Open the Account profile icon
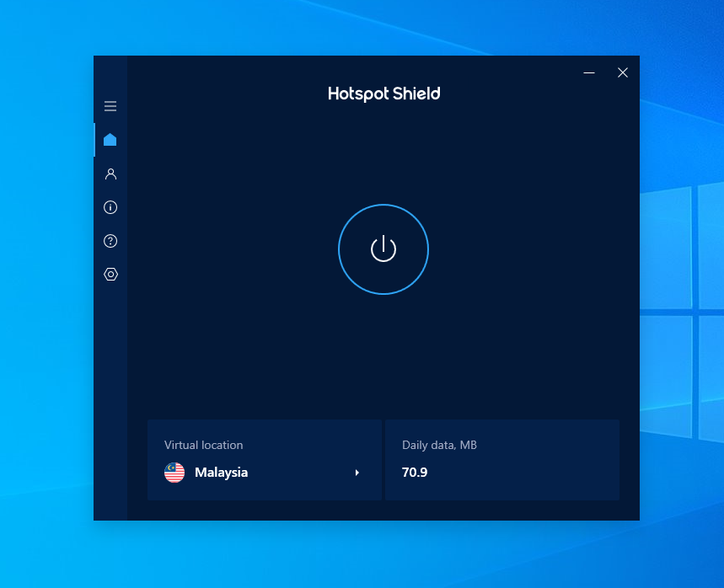The height and width of the screenshot is (588, 724). [110, 174]
